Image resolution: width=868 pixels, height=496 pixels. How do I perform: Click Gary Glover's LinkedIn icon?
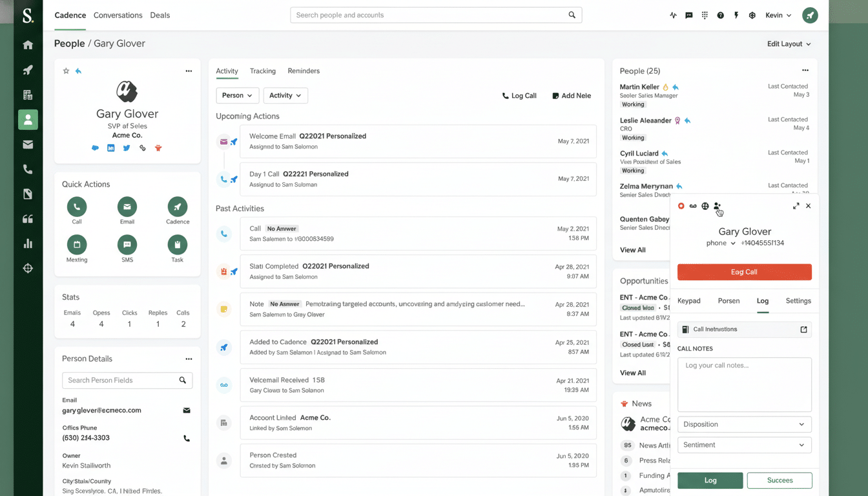(110, 148)
